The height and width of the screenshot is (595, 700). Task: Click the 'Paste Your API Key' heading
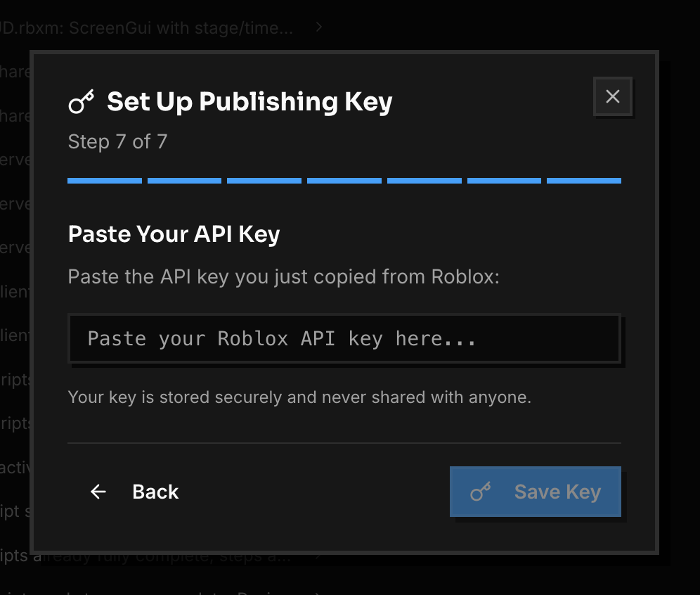[174, 234]
